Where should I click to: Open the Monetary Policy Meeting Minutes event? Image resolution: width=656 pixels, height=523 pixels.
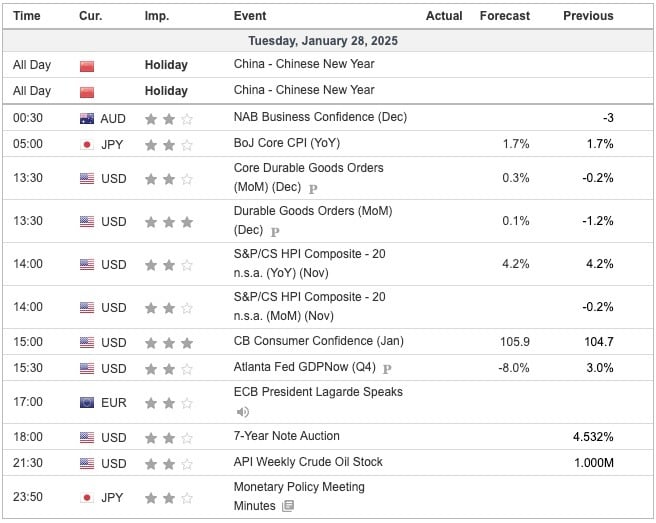(299, 496)
